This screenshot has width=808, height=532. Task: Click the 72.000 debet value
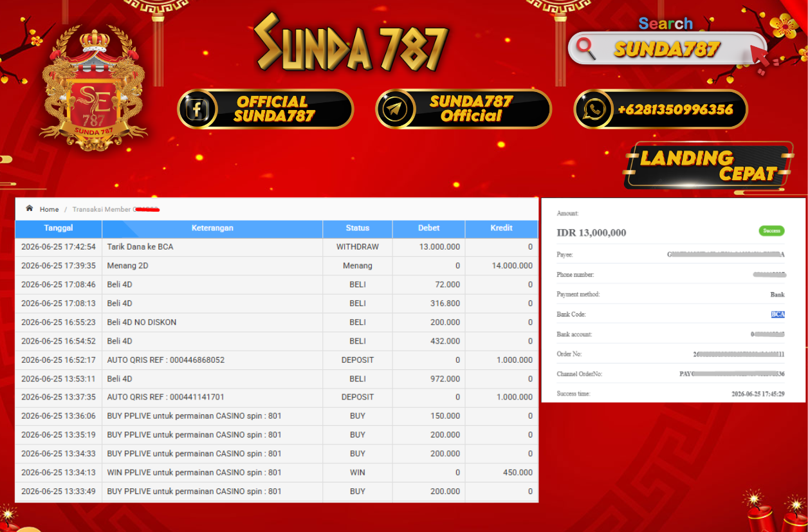coord(448,284)
